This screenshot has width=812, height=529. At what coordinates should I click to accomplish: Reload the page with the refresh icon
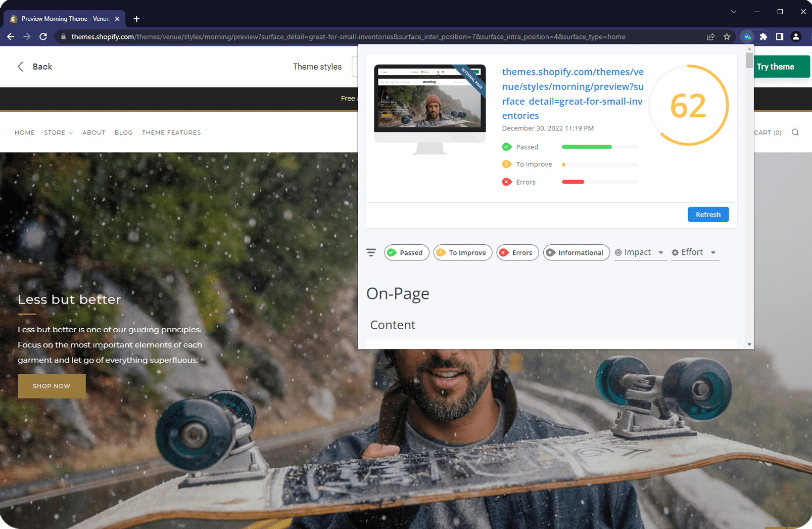pyautogui.click(x=43, y=36)
